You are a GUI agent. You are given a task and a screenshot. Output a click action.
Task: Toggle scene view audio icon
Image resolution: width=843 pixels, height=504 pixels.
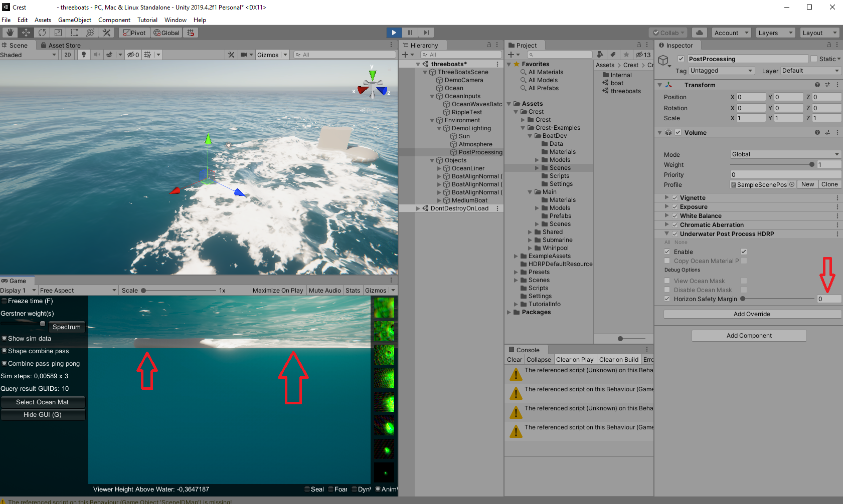pyautogui.click(x=95, y=55)
